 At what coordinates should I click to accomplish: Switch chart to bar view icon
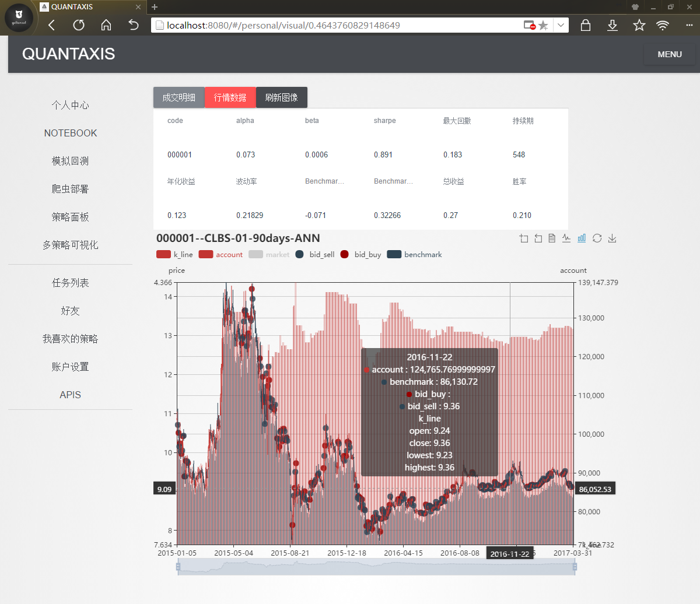[581, 238]
